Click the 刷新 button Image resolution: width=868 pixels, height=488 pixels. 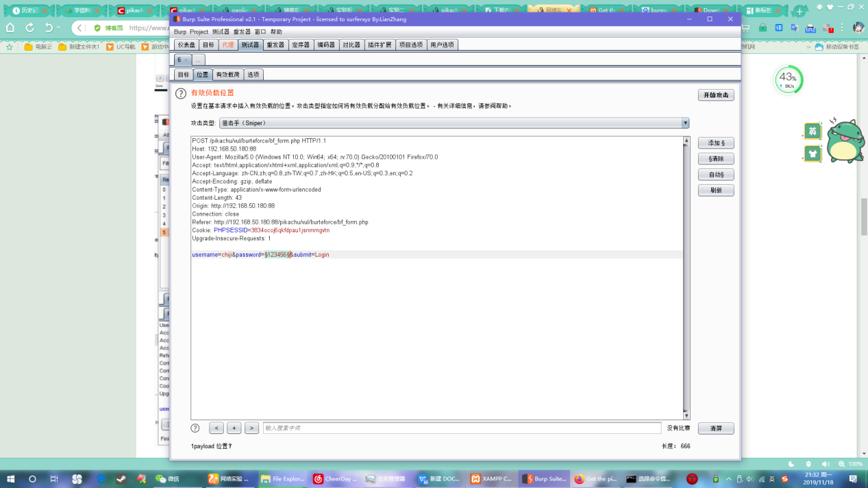[x=716, y=190]
